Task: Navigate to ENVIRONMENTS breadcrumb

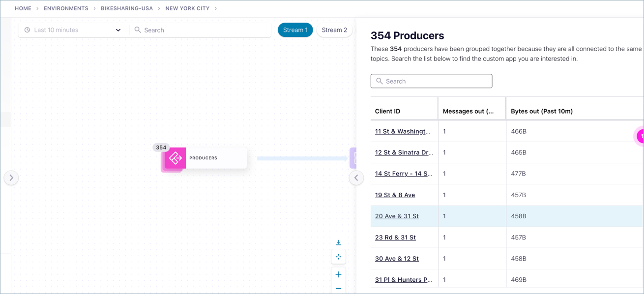Action: pos(66,8)
